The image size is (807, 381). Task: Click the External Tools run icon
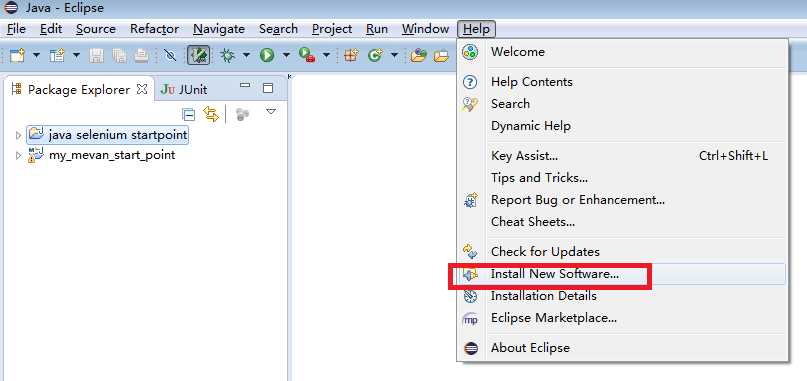point(307,55)
